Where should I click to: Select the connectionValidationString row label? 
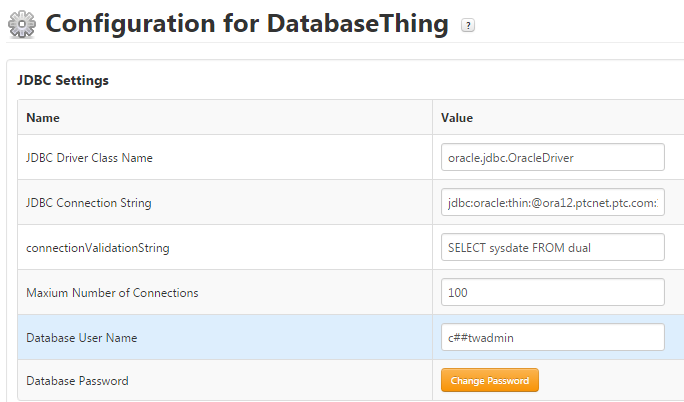[94, 247]
